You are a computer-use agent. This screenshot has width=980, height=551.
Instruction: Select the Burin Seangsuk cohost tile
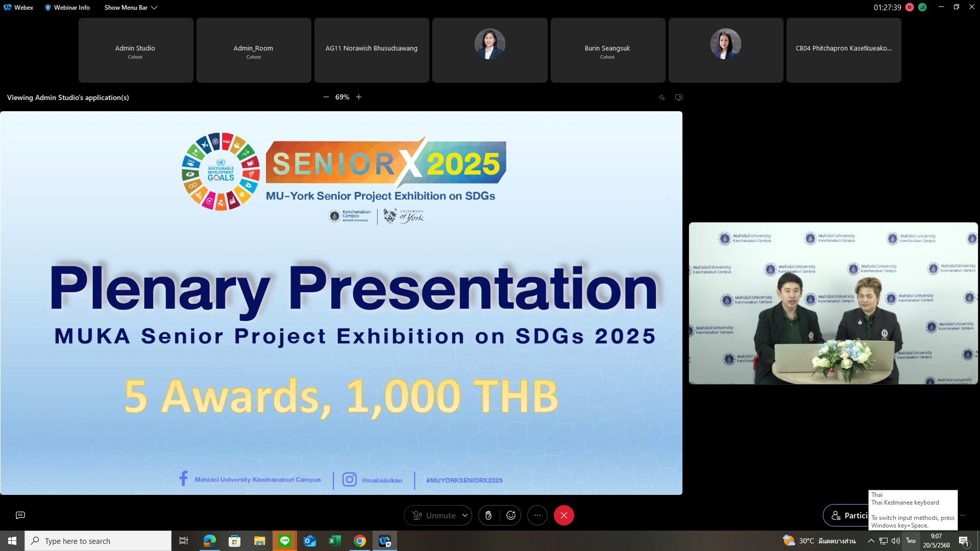click(x=608, y=51)
